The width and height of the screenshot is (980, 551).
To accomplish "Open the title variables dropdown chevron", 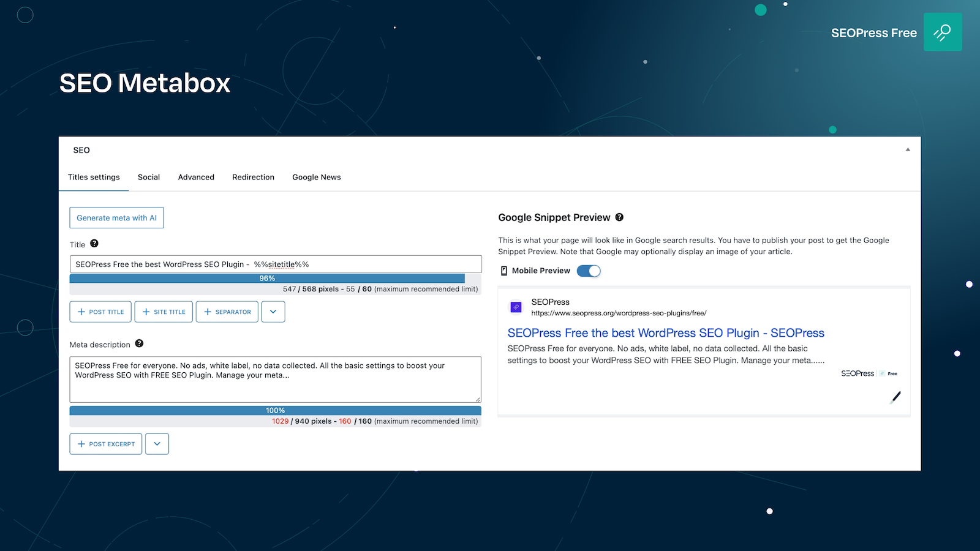I will click(273, 312).
